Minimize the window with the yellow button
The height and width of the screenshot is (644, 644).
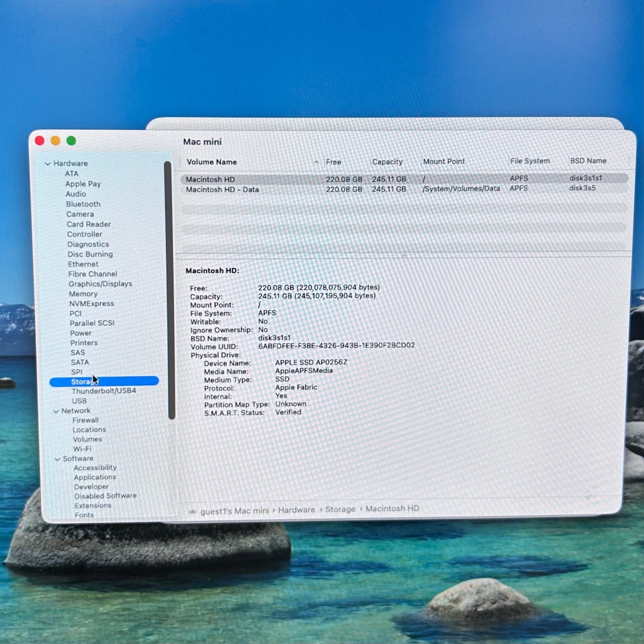click(55, 140)
